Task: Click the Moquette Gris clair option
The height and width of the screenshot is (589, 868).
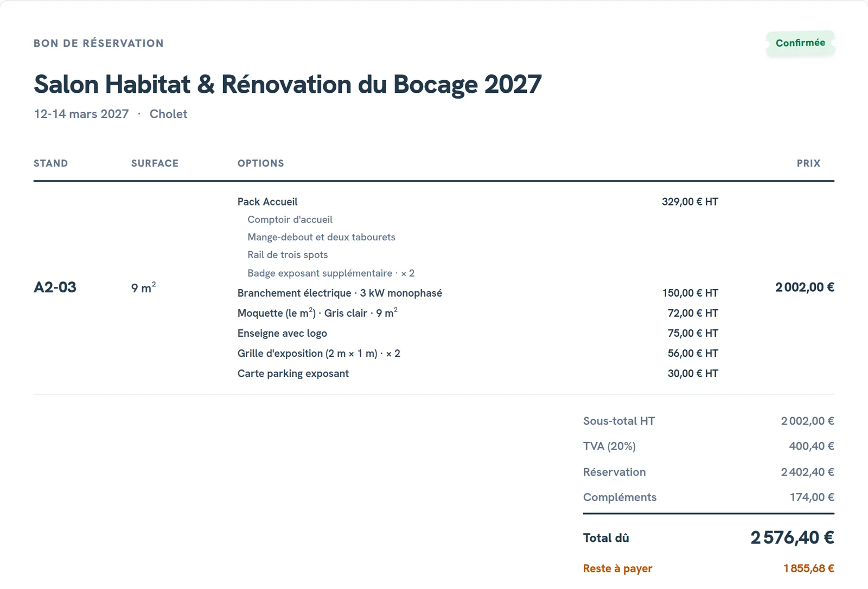Action: point(317,313)
